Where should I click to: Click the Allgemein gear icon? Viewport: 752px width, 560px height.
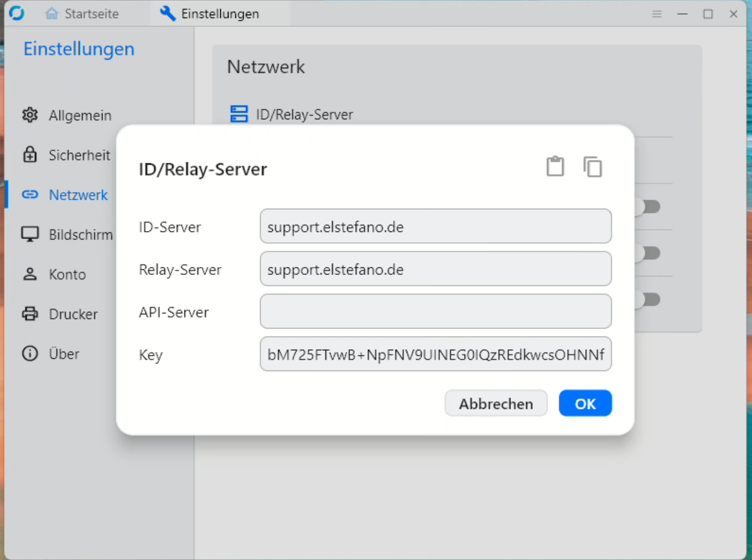pyautogui.click(x=30, y=115)
